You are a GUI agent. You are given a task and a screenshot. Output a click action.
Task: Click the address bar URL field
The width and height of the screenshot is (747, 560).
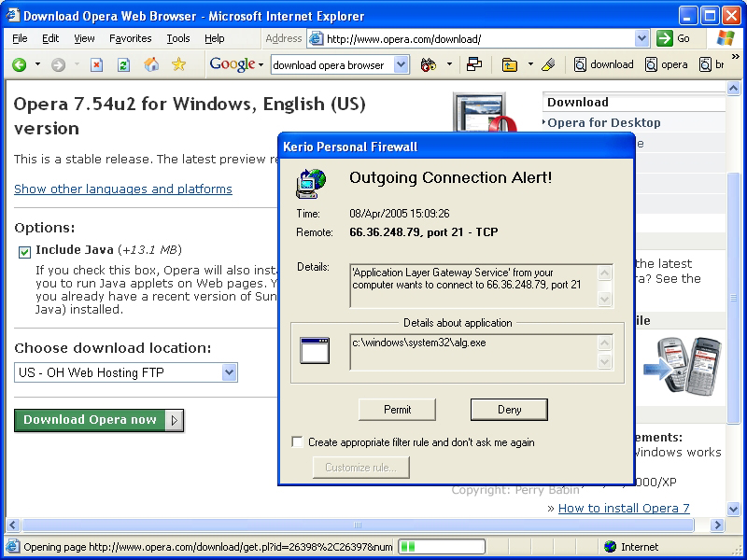pyautogui.click(x=479, y=38)
